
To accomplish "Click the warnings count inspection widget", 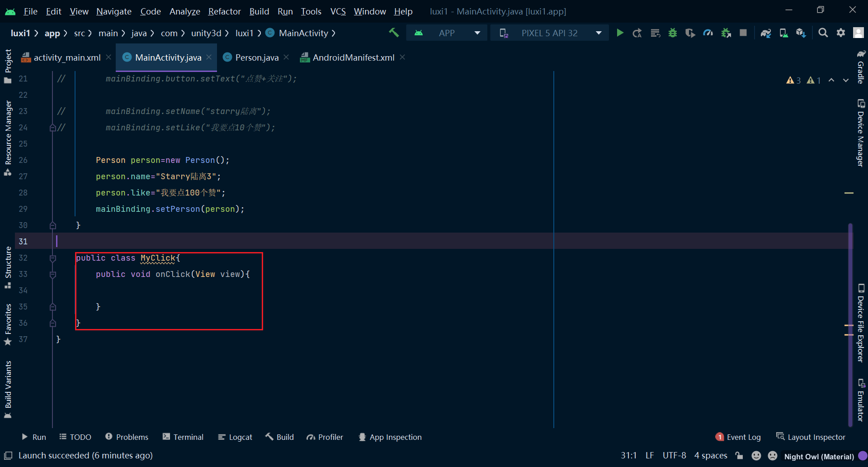I will tap(803, 80).
